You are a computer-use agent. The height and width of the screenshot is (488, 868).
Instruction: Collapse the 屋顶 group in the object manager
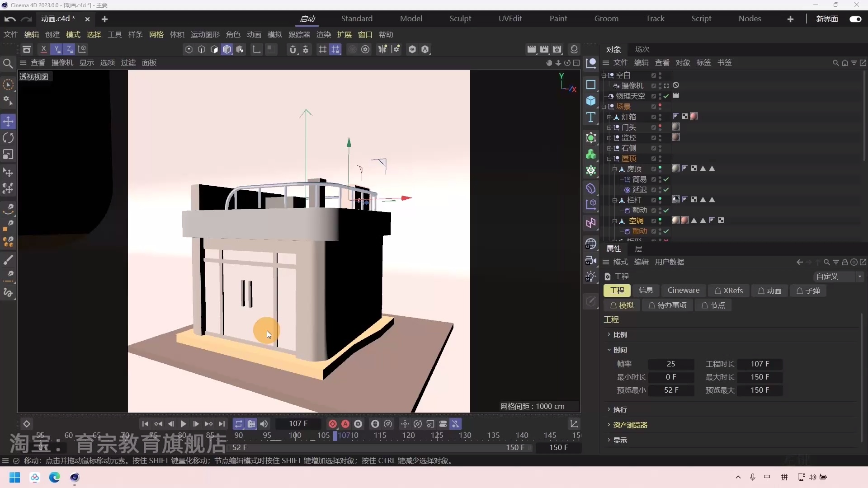point(609,158)
